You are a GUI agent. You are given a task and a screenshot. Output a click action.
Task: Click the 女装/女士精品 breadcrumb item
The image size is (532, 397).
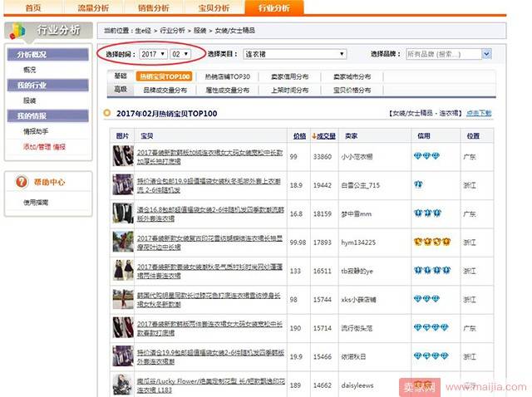click(x=234, y=31)
